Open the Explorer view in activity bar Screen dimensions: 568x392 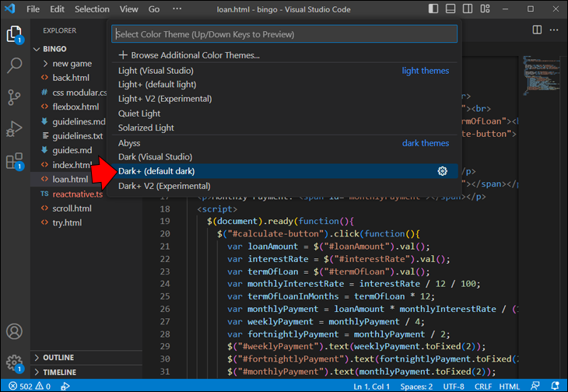tap(15, 35)
